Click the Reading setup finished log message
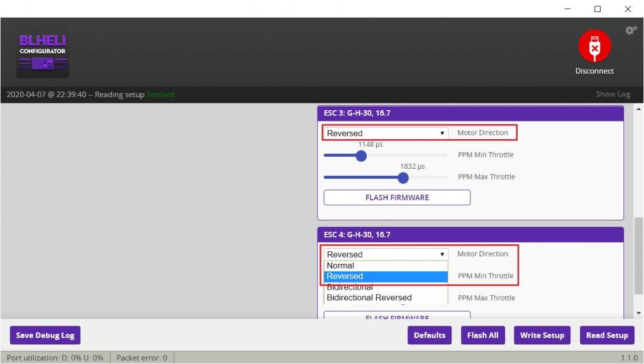Screen dimensions: 644x364 point(91,94)
